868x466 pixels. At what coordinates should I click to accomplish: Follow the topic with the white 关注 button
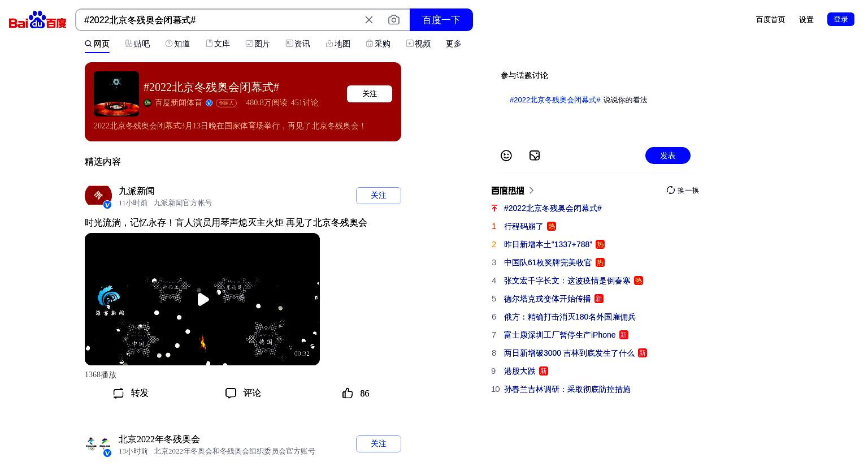tap(370, 94)
